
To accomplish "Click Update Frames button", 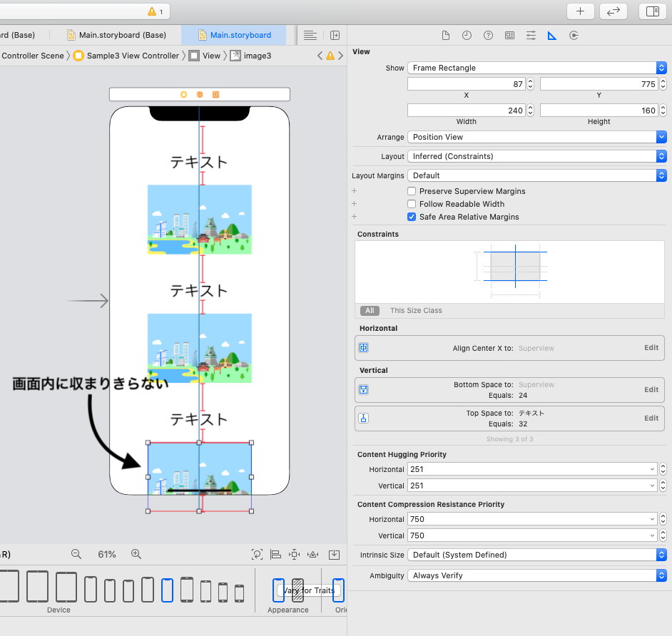I will pyautogui.click(x=257, y=555).
